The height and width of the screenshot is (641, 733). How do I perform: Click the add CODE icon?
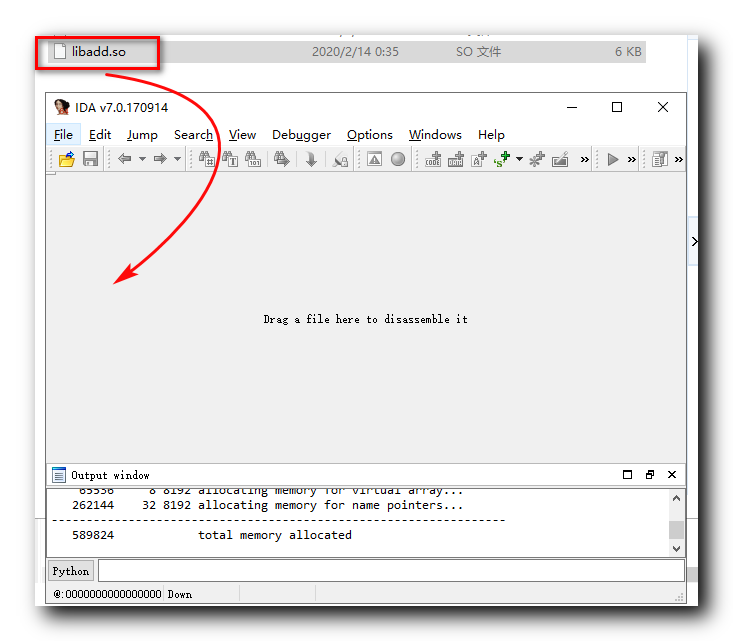tap(433, 159)
